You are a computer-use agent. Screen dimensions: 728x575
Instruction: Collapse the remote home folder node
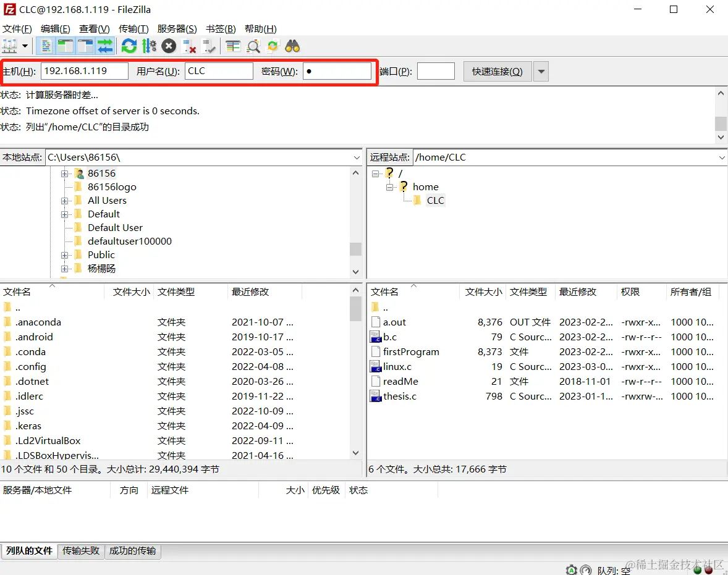389,187
